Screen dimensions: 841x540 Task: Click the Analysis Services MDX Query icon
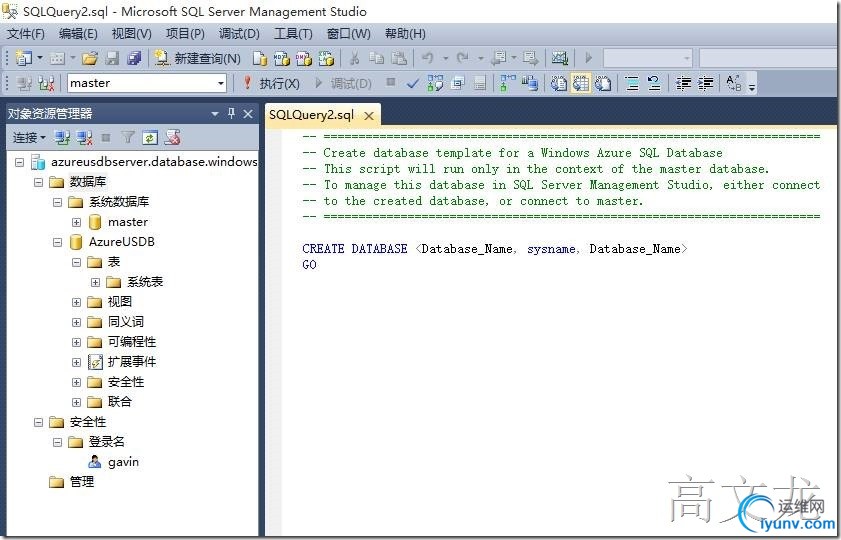pyautogui.click(x=282, y=58)
